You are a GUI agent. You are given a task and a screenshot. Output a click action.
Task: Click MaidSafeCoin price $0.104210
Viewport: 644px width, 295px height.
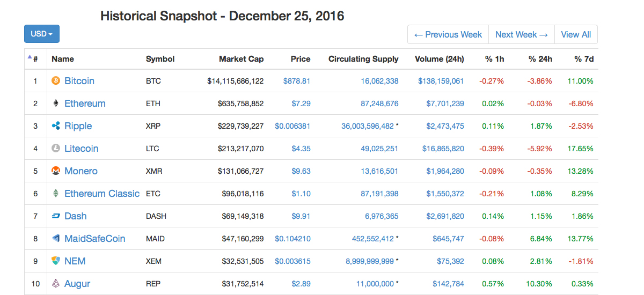tap(292, 239)
